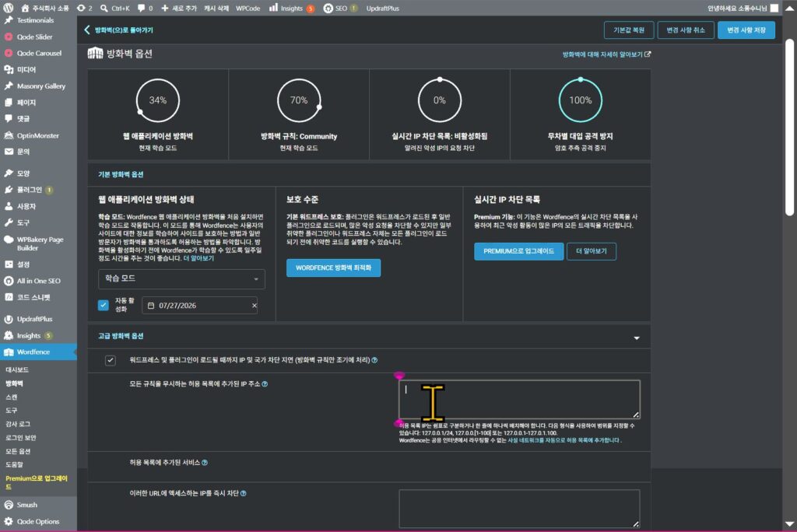Open 플러그인 plugins menu
797x532 pixels.
(28, 190)
